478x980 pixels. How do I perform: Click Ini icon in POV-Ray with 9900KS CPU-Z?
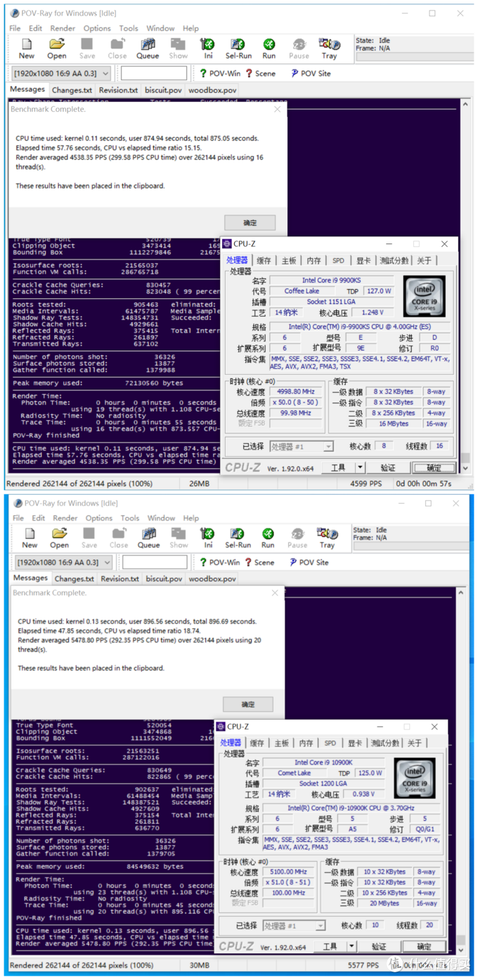(207, 49)
